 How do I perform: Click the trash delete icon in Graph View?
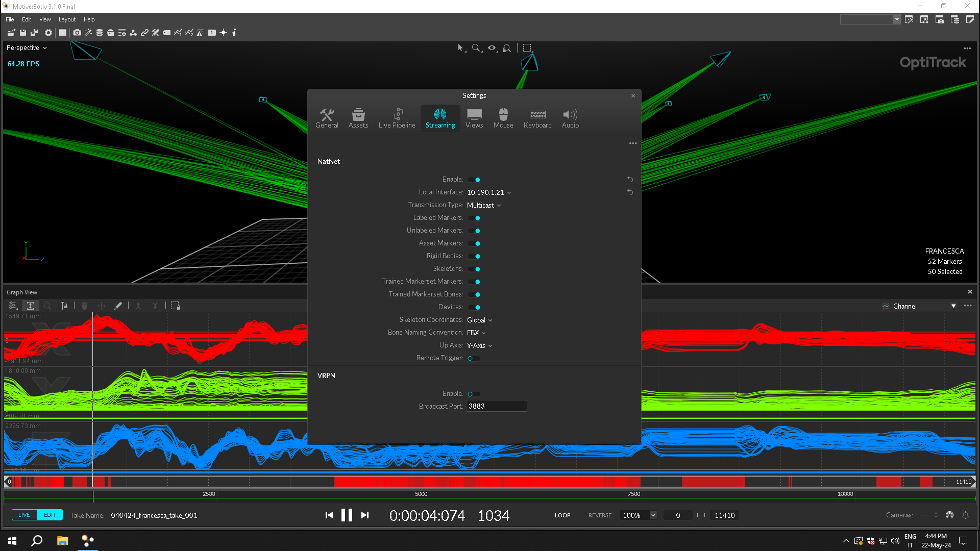[84, 306]
